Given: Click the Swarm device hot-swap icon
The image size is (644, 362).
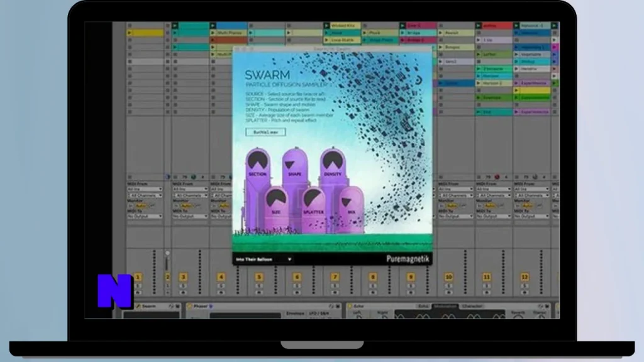Looking at the screenshot, I should coord(171,306).
